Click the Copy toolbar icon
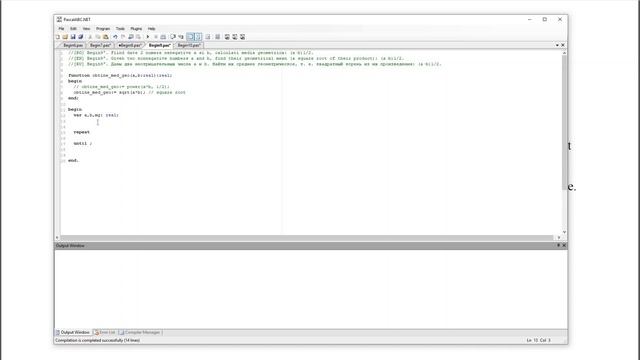The image size is (640, 360). [98, 37]
